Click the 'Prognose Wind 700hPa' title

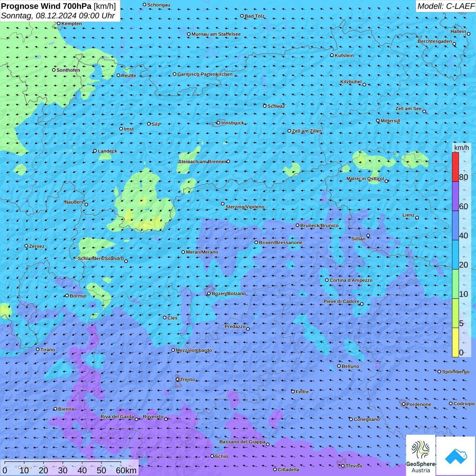coord(46,6)
